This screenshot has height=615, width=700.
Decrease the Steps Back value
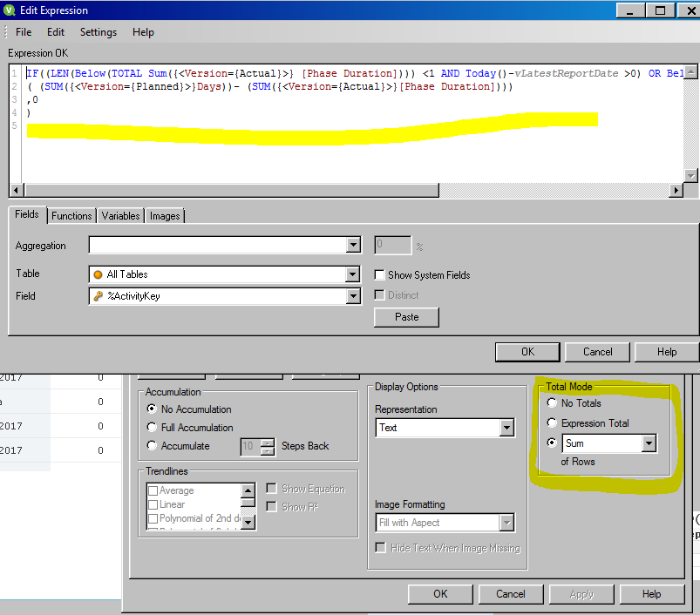coord(268,451)
